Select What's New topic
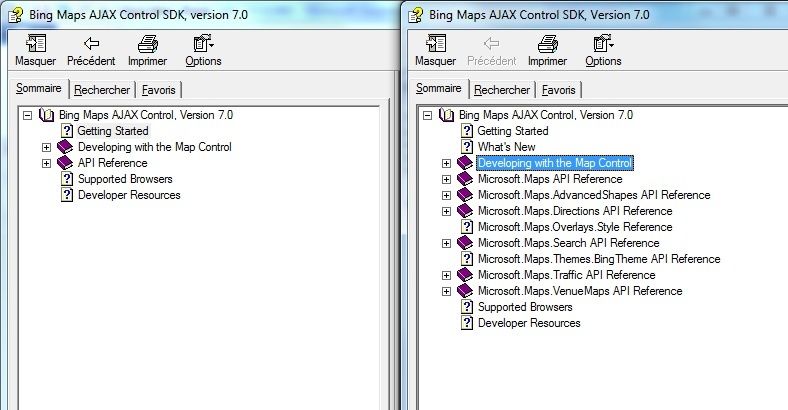 (x=507, y=147)
